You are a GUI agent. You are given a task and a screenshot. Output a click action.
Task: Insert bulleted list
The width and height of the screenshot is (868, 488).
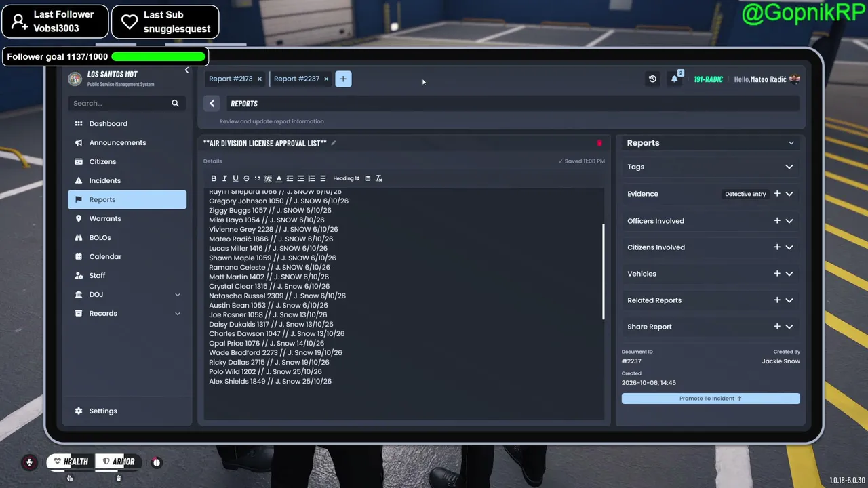323,178
